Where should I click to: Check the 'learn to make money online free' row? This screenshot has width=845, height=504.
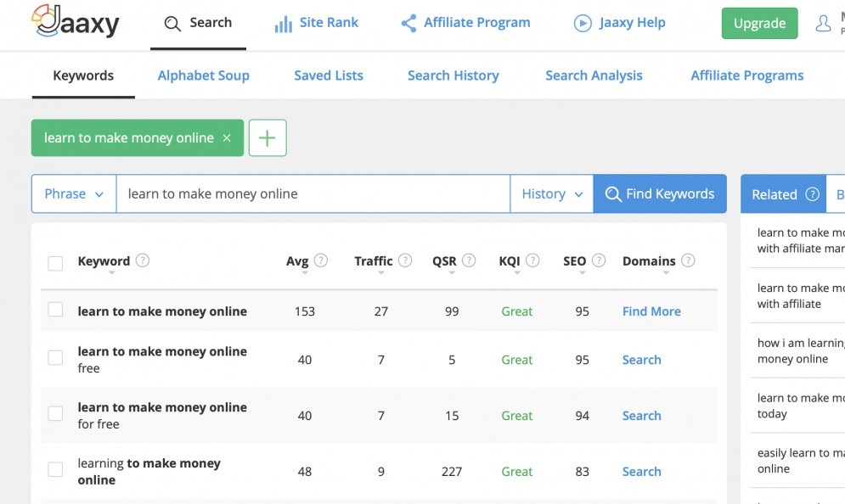[55, 357]
